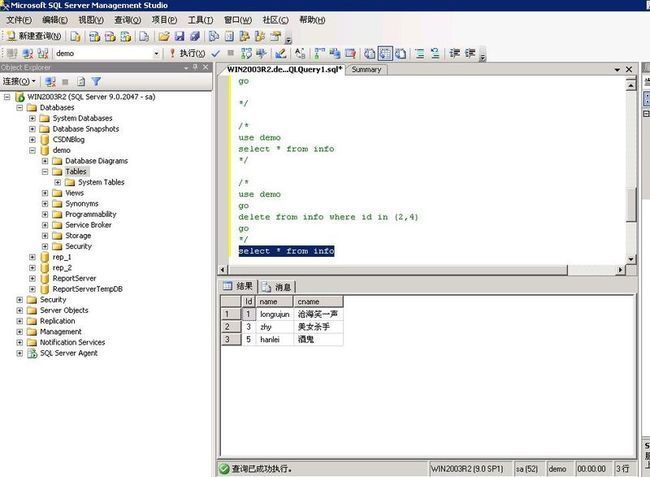Switch output to Results to File
650x477 pixels.
pyautogui.click(x=400, y=53)
